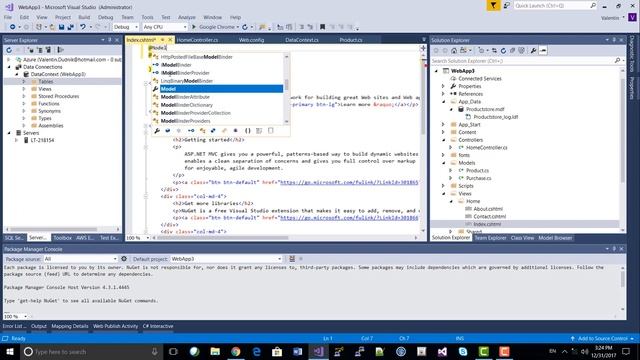The width and height of the screenshot is (640, 360).
Task: Click the Save icon in toolbar
Action: (61, 27)
